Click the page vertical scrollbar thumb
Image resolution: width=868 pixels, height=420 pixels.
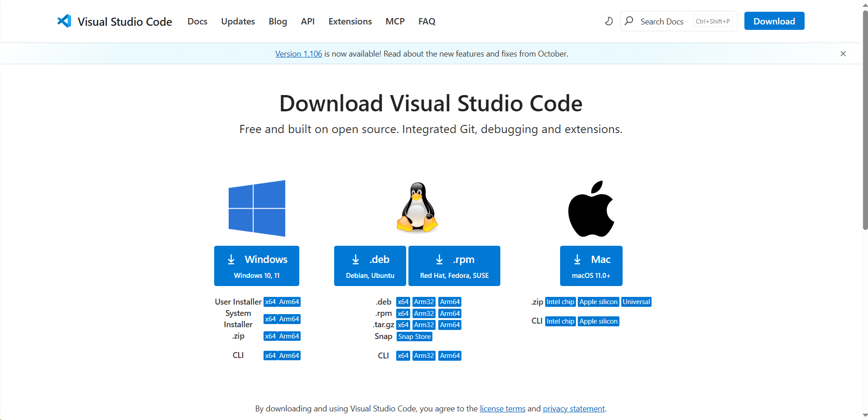click(x=865, y=120)
